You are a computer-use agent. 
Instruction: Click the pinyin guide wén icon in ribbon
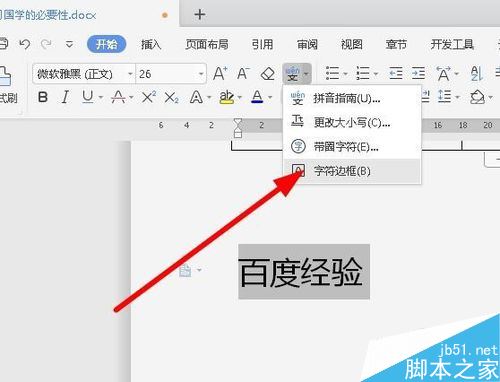(293, 73)
